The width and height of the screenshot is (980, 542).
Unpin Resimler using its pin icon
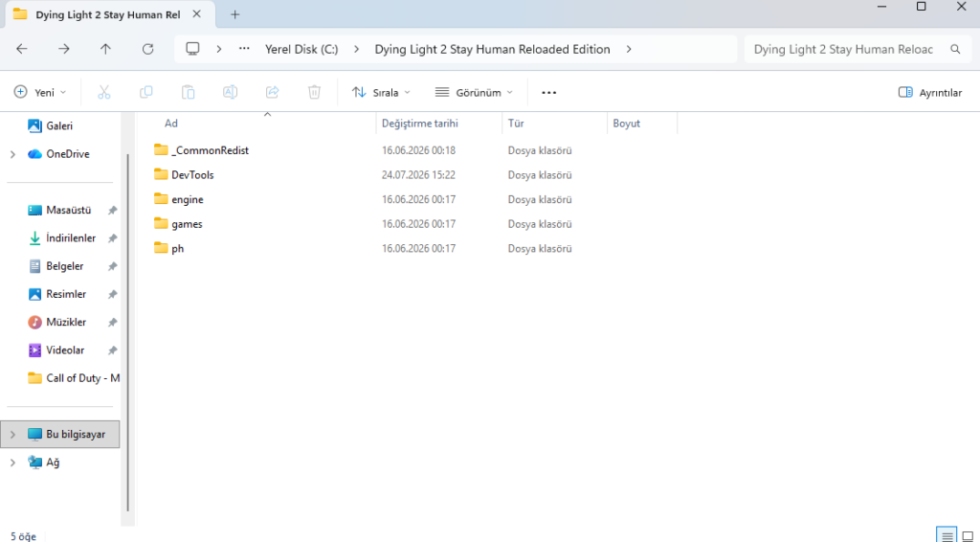(113, 294)
